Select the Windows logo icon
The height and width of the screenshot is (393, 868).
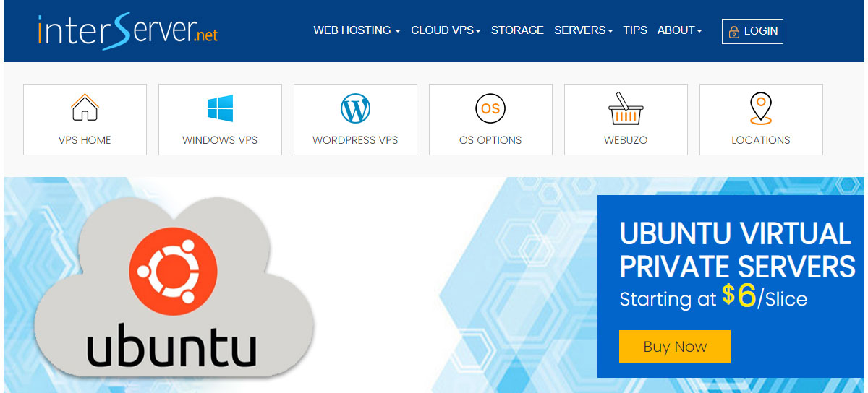(x=220, y=108)
